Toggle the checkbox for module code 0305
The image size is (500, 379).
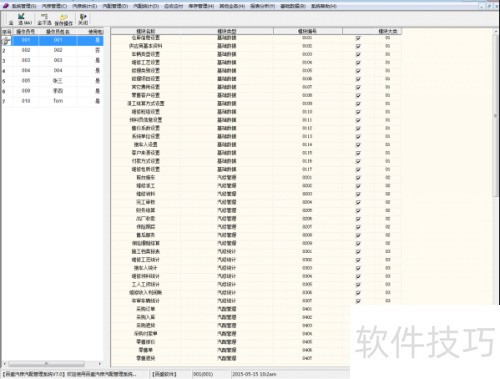coord(358,285)
